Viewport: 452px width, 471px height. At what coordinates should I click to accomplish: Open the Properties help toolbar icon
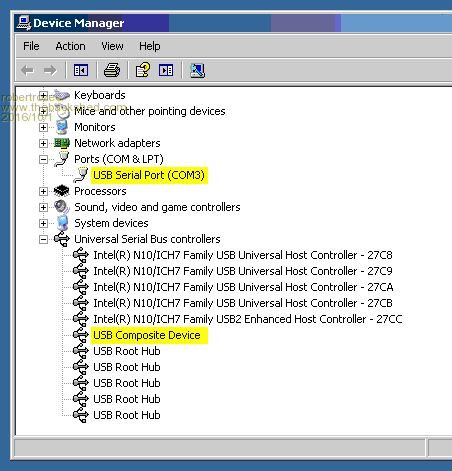click(143, 70)
